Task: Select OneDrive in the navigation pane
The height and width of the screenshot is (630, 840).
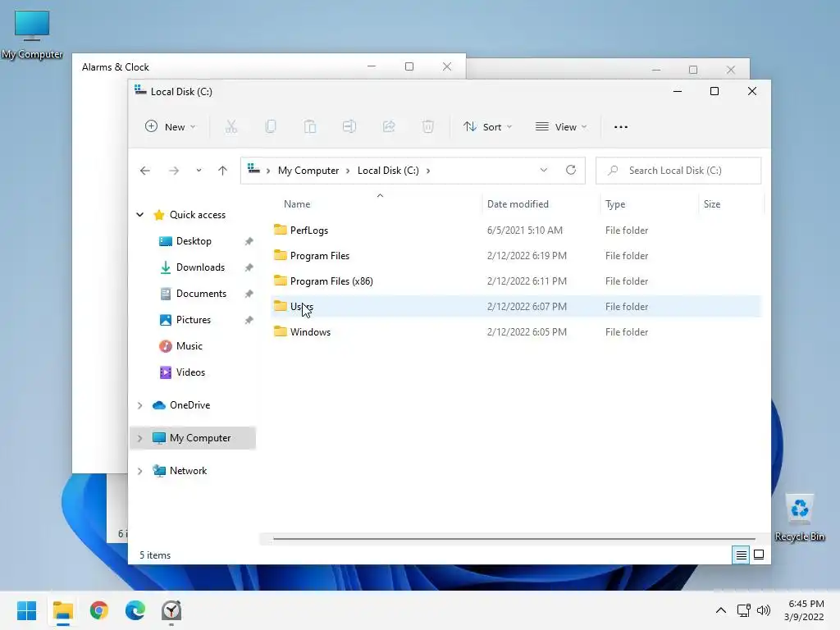Action: pos(189,405)
